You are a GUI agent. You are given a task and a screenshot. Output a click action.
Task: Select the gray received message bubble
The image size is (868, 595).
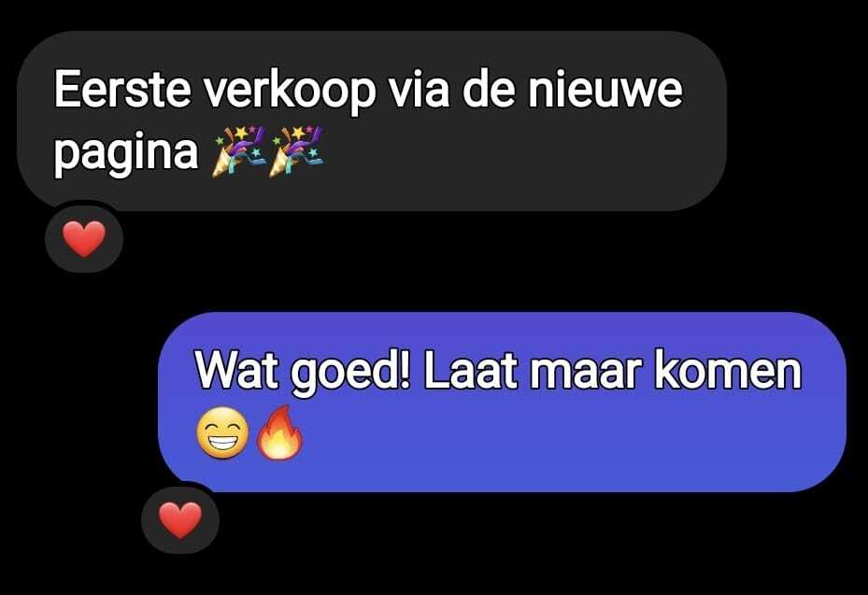372,121
